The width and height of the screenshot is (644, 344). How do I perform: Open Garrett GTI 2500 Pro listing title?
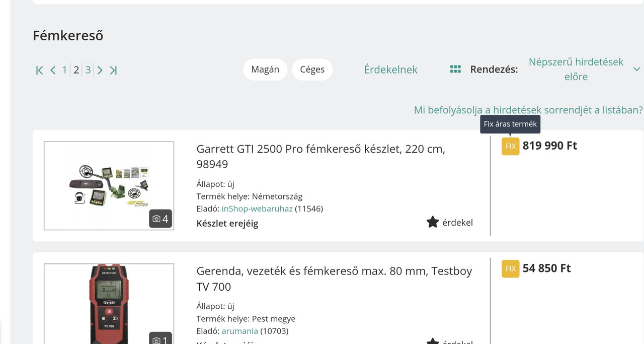(321, 156)
